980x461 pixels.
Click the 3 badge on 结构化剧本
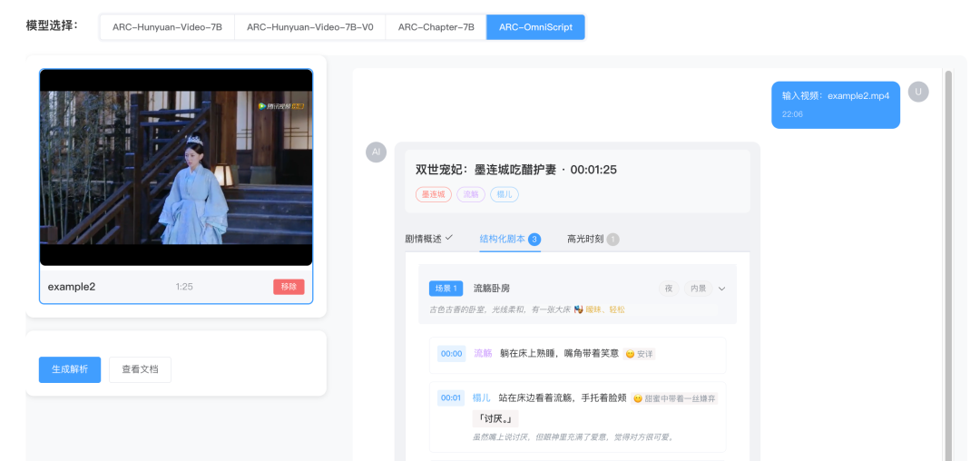point(534,240)
